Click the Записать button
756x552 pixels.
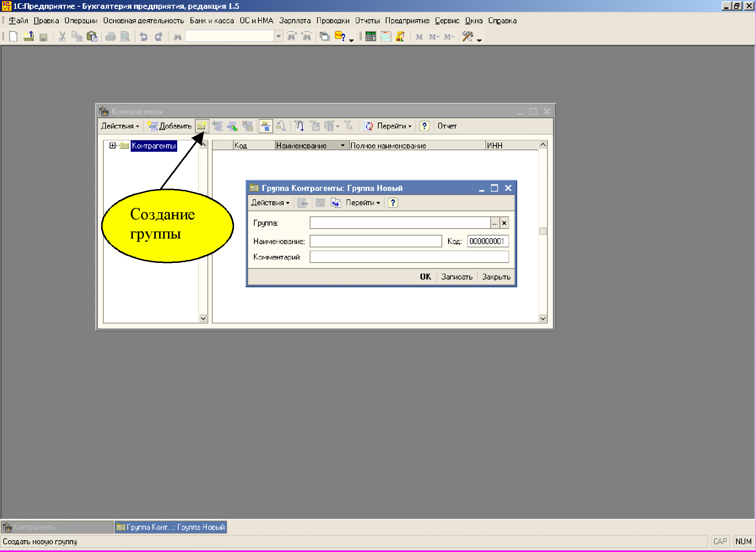(x=457, y=277)
